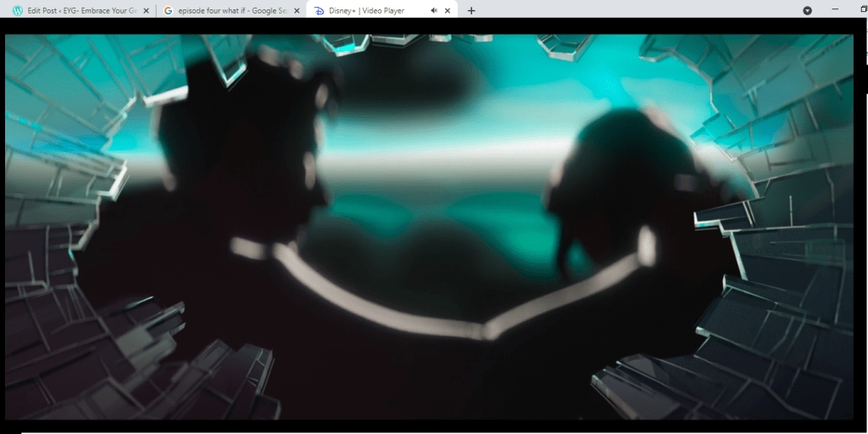868x434 pixels.
Task: Click the WordPress favicon on the first tab
Action: tap(17, 11)
